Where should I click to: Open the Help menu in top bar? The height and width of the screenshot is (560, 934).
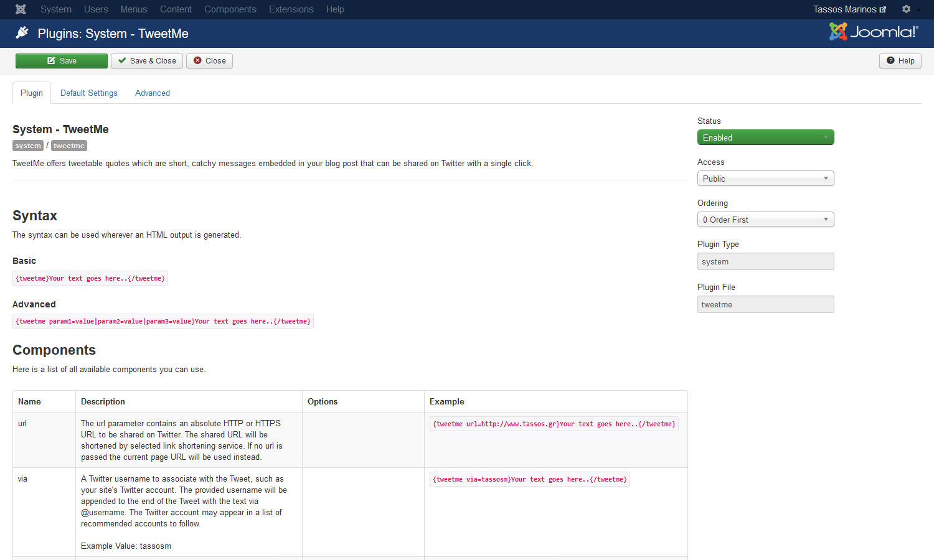[335, 9]
